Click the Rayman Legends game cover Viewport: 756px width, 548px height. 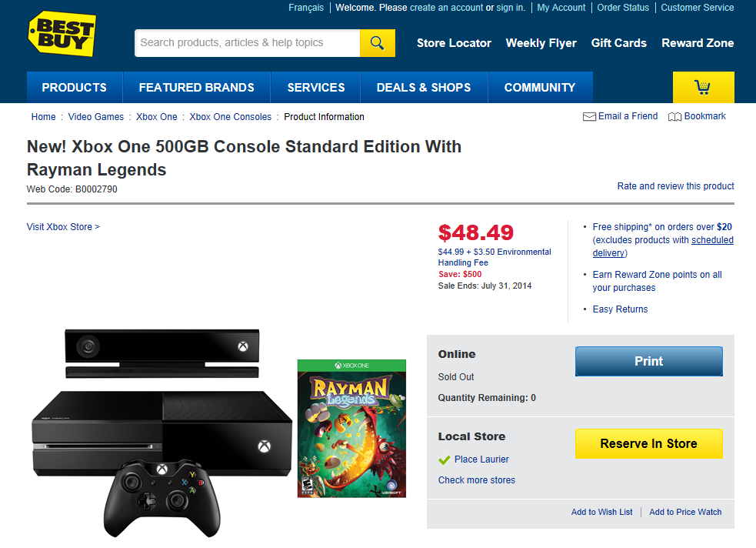click(351, 428)
